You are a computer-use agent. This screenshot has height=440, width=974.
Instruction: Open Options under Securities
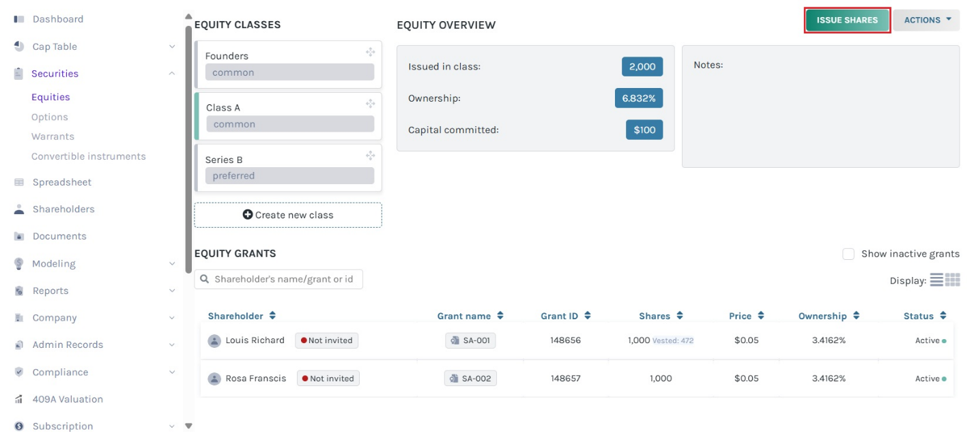pyautogui.click(x=50, y=117)
